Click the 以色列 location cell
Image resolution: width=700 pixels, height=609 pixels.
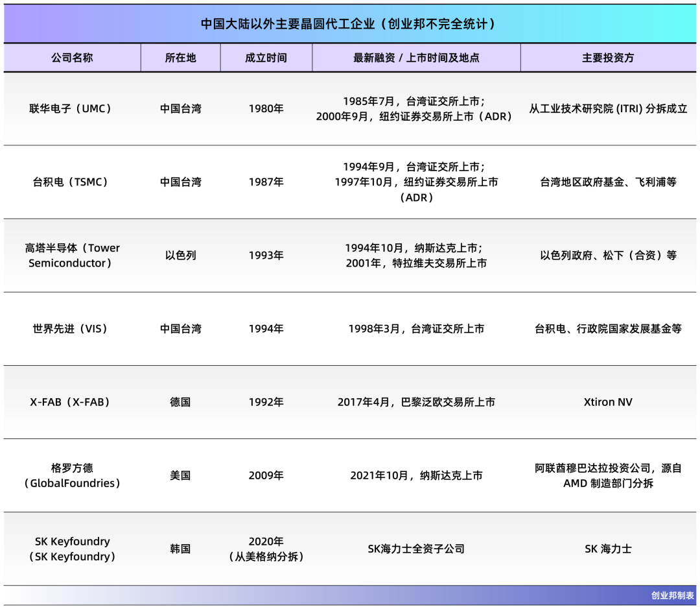[180, 255]
